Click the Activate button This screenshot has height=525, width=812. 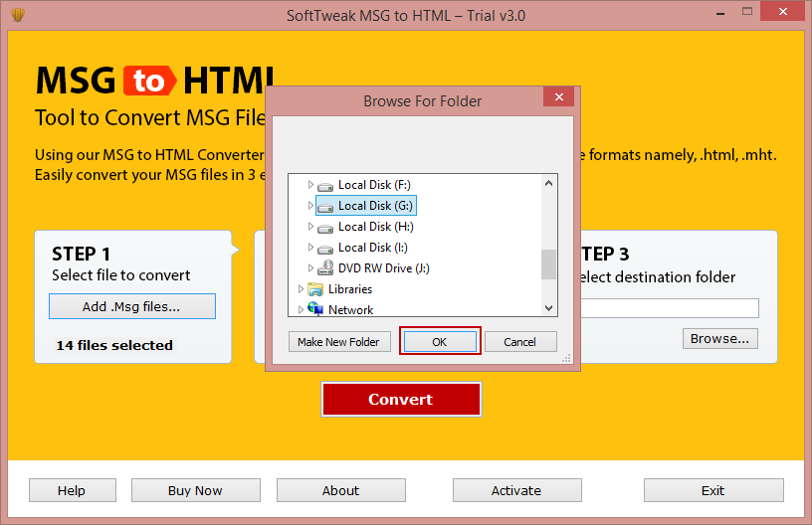[516, 490]
